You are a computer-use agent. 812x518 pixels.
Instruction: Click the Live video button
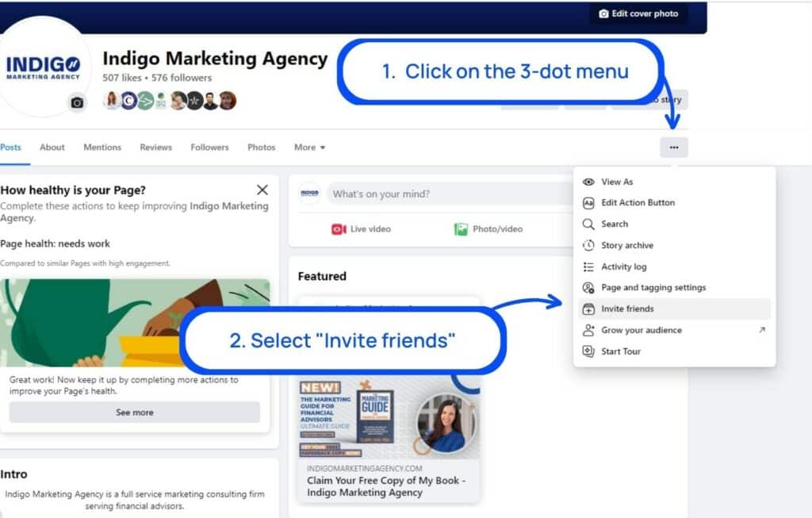tap(361, 229)
